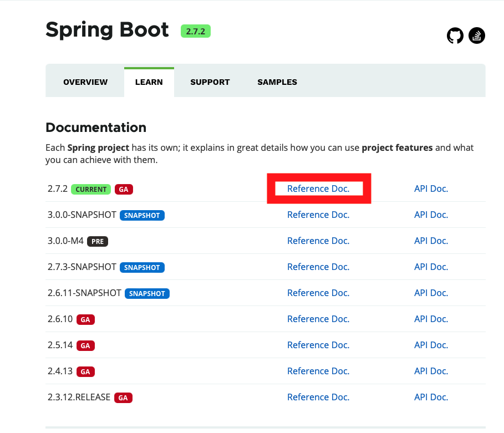The width and height of the screenshot is (504, 433).
Task: Open Reference Doc. for 2.6.11-SNAPSHOT
Action: point(318,293)
